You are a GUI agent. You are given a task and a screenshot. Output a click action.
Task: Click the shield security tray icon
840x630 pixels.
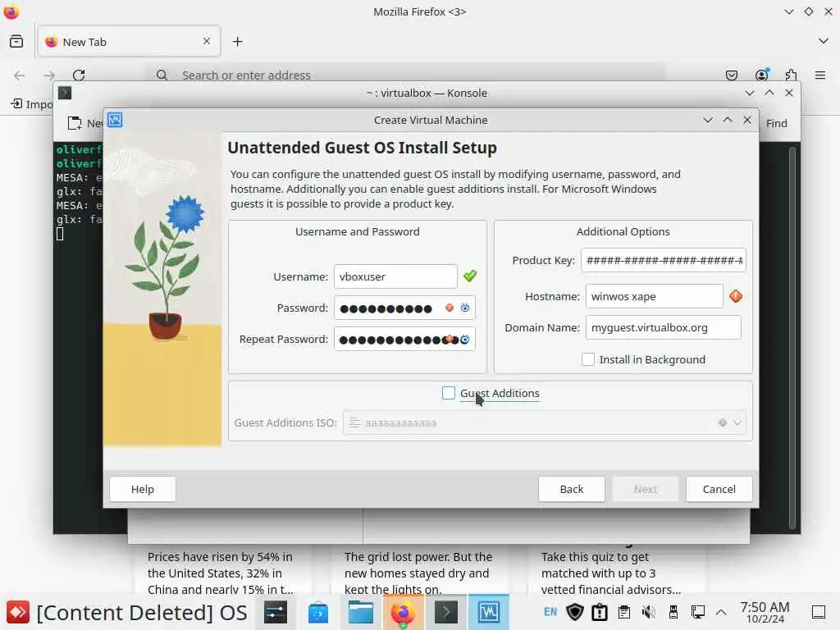(575, 612)
